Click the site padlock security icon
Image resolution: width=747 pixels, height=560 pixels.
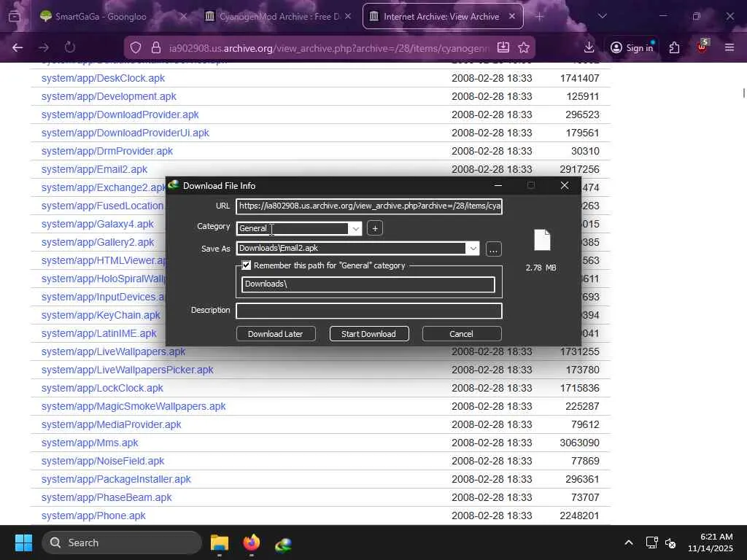click(x=156, y=47)
